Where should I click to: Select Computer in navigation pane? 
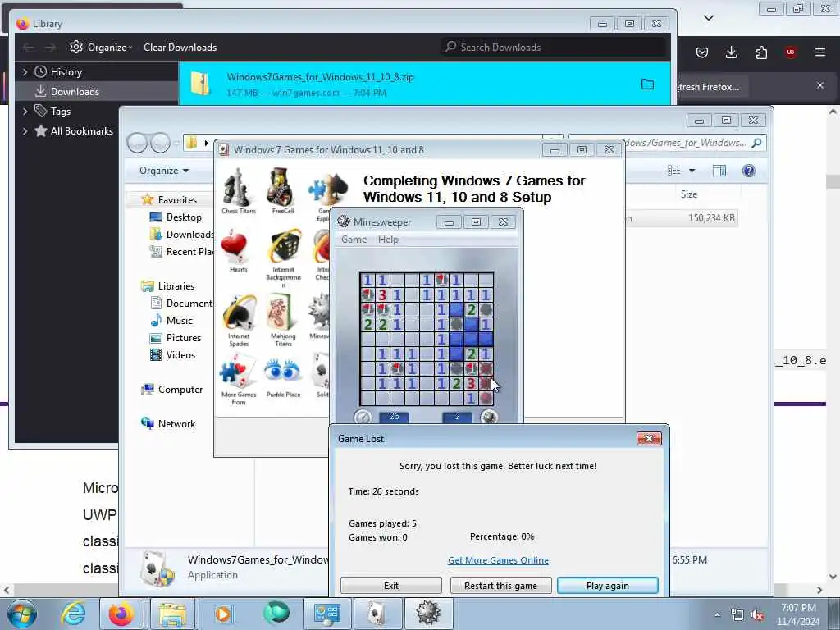click(x=180, y=390)
